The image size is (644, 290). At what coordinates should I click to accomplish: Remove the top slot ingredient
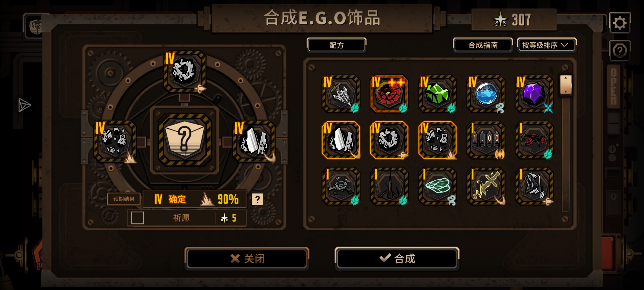[x=185, y=71]
